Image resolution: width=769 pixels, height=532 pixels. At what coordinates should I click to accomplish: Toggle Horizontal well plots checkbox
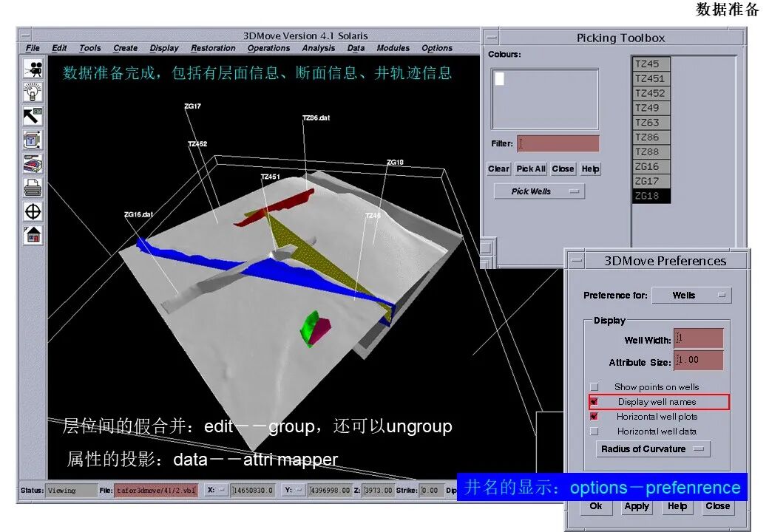594,417
